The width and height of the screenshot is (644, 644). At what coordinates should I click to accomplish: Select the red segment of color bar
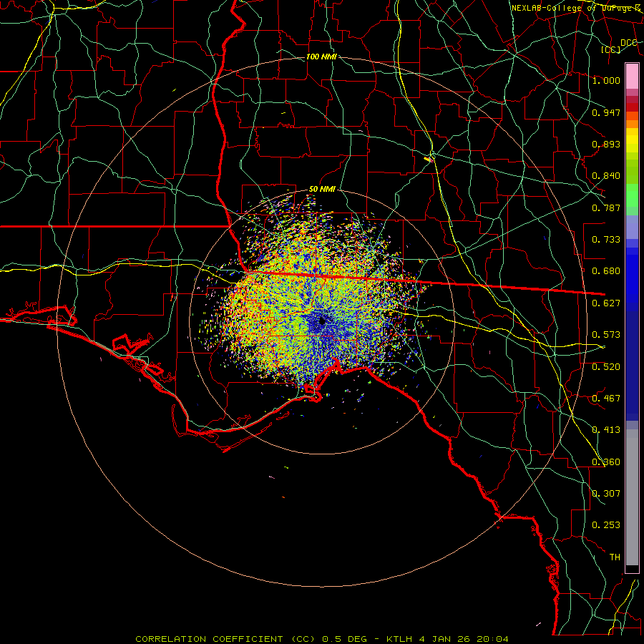(x=632, y=107)
